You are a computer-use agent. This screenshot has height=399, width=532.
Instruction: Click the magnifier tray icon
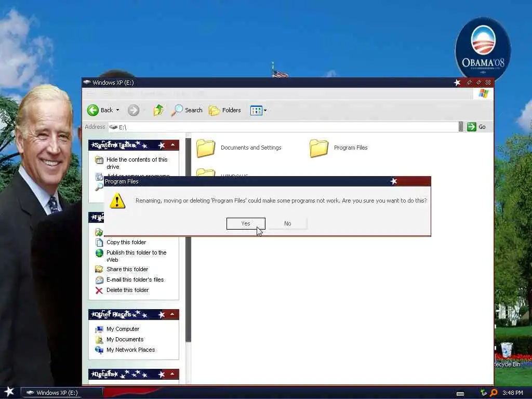click(x=494, y=393)
